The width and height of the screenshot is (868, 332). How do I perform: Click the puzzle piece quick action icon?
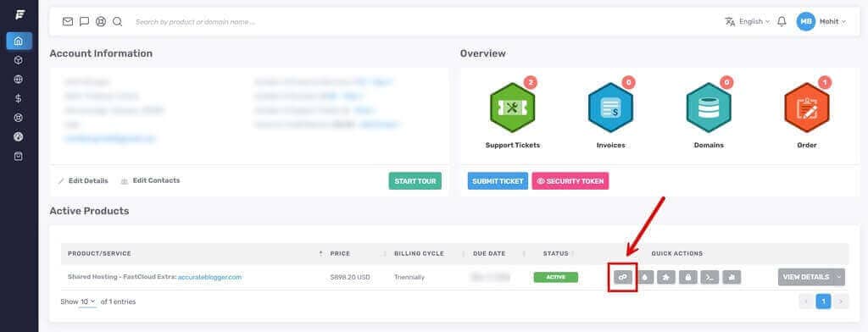[x=666, y=277]
